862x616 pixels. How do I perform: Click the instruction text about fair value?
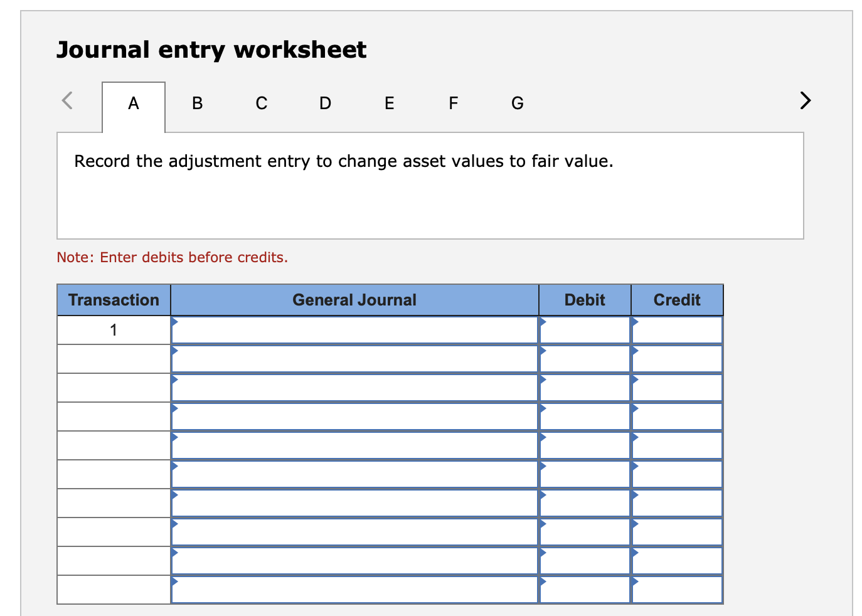click(343, 161)
